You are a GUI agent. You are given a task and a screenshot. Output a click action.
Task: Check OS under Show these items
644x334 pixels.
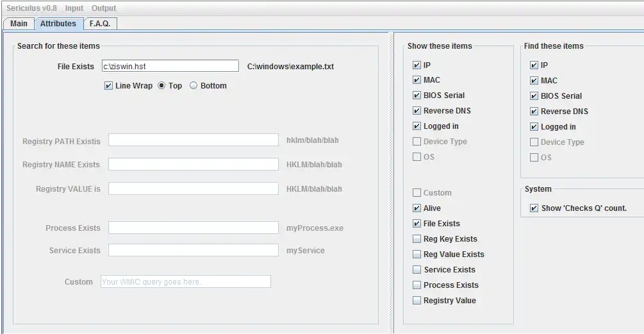pyautogui.click(x=417, y=156)
